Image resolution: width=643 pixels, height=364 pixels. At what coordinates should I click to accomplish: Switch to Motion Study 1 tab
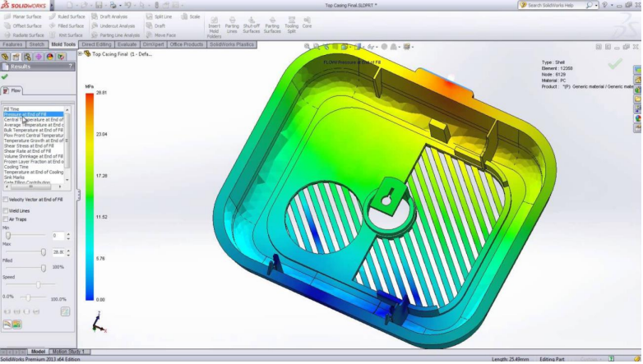click(68, 352)
